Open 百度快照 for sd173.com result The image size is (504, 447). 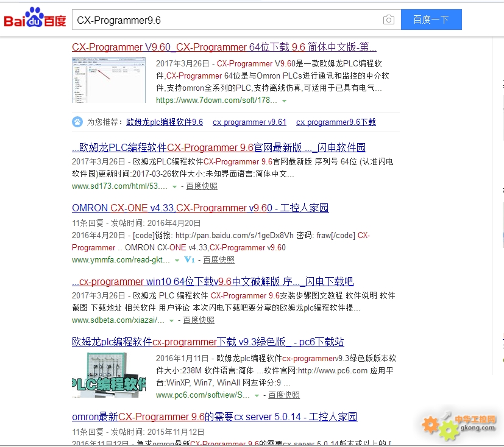(x=202, y=186)
